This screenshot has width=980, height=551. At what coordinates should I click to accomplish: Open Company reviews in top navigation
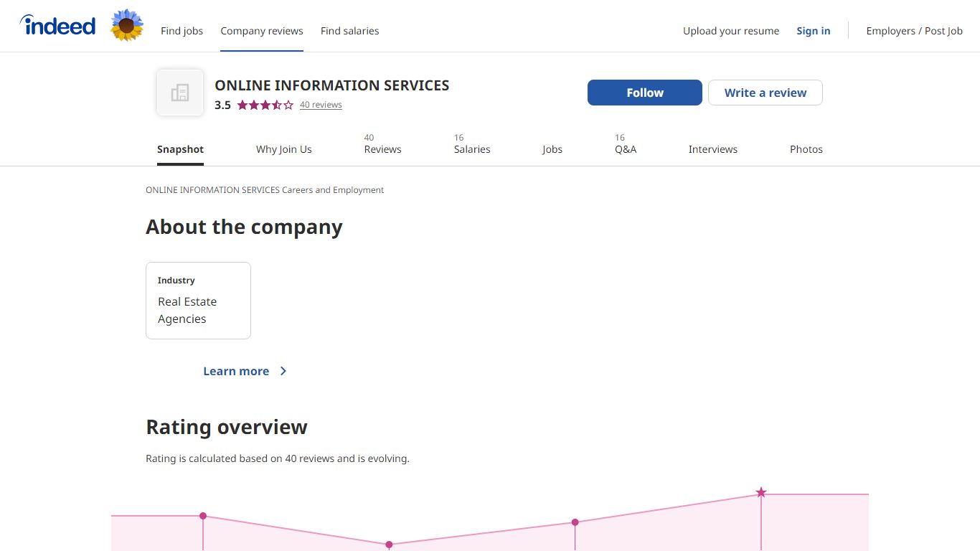point(262,31)
